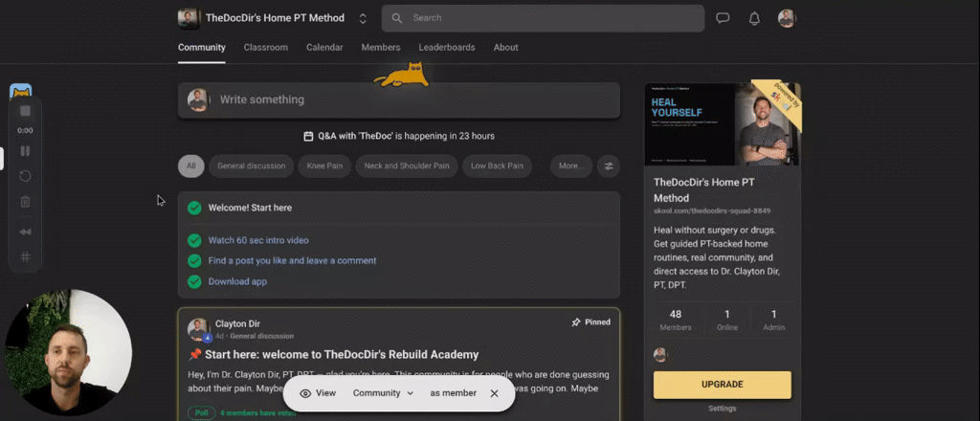This screenshot has height=421, width=980.
Task: Click the HEAL YOURSELF banner image
Action: [x=723, y=124]
